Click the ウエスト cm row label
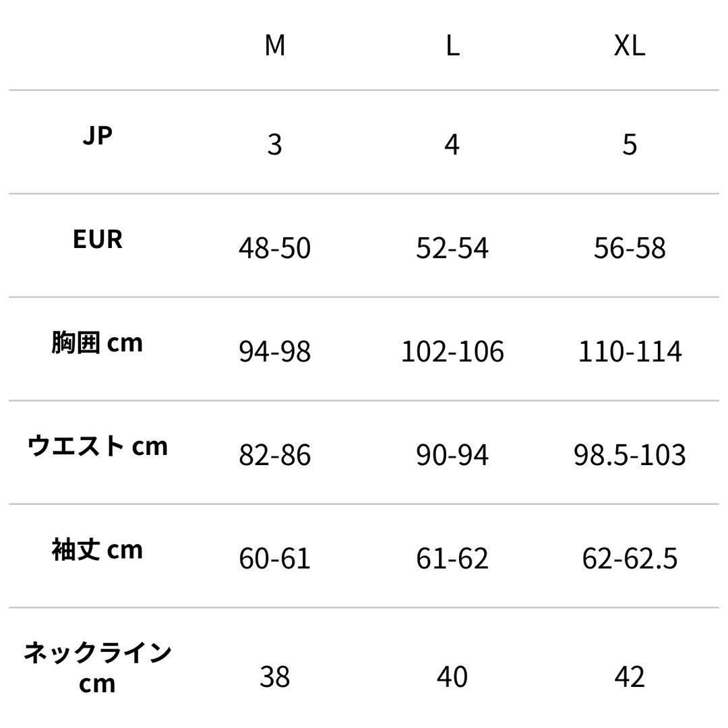 tap(98, 446)
